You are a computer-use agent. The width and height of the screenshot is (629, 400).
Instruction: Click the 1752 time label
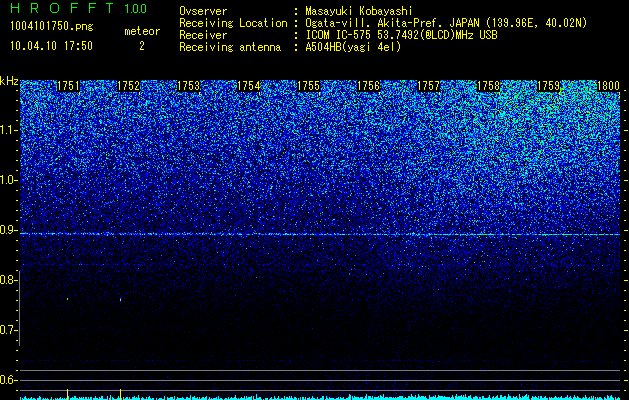[128, 86]
